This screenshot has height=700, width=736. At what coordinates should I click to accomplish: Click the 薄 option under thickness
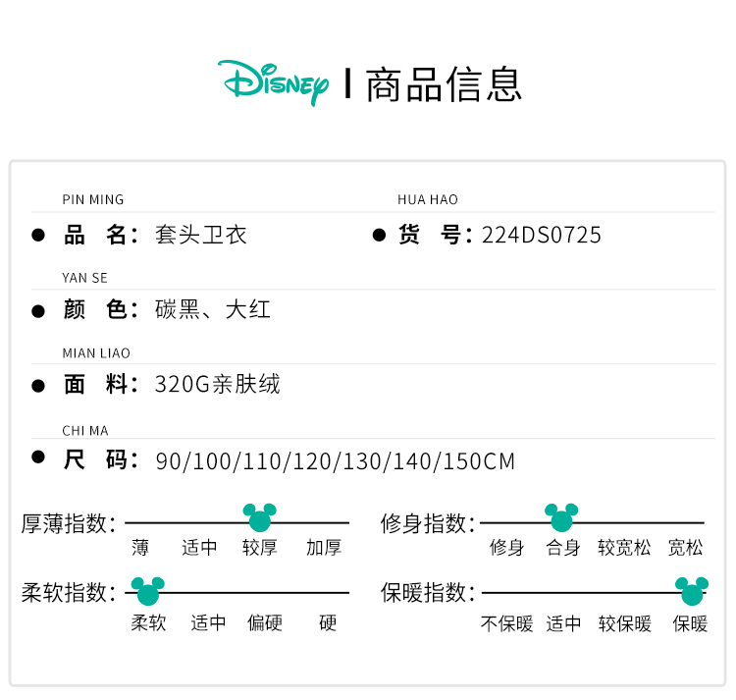(x=140, y=548)
